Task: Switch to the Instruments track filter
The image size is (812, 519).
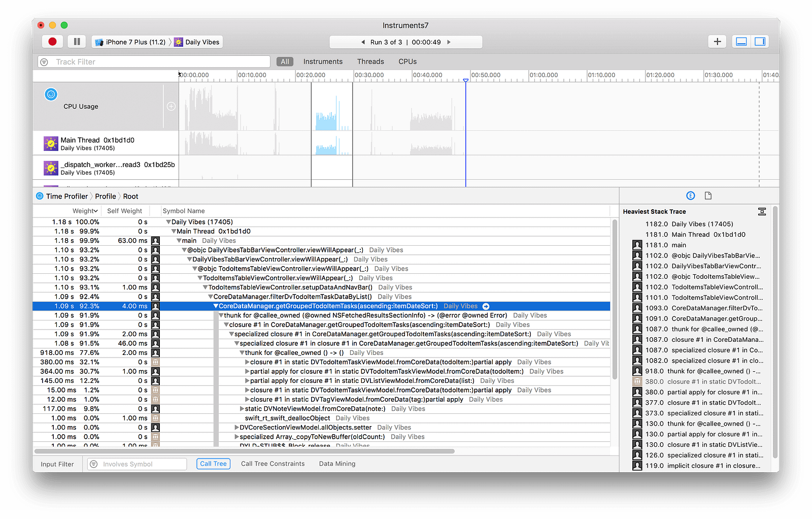Action: pyautogui.click(x=323, y=61)
